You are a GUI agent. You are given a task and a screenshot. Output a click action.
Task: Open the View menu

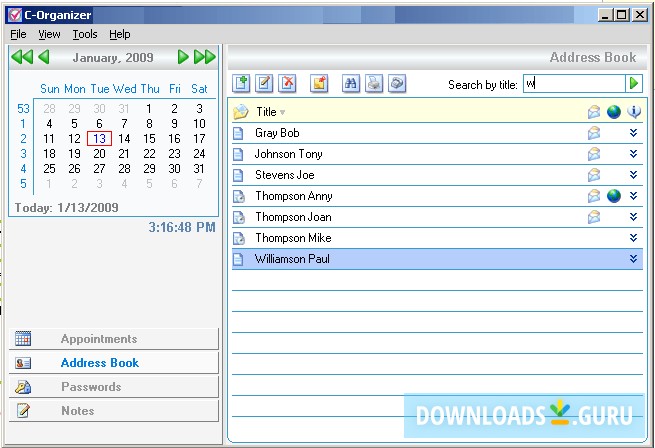[49, 34]
